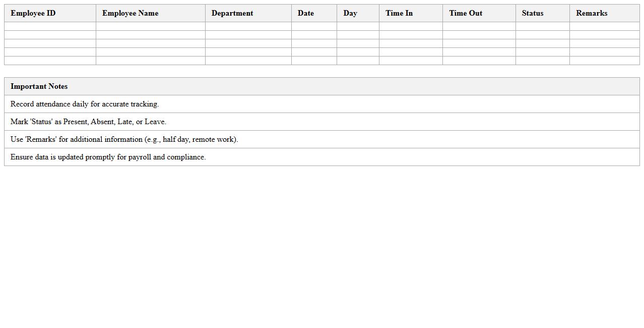This screenshot has width=644, height=328.
Task: Click the note about marking Status values
Action: click(88, 122)
